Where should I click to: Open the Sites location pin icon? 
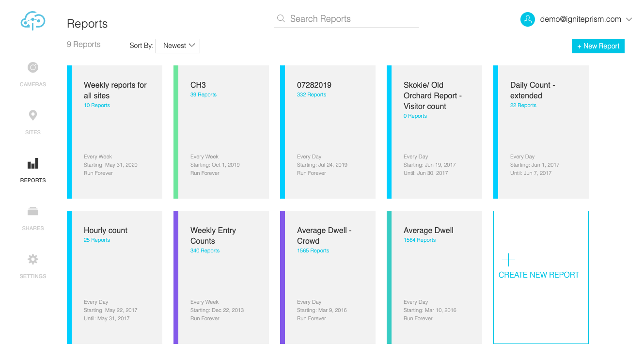[33, 115]
